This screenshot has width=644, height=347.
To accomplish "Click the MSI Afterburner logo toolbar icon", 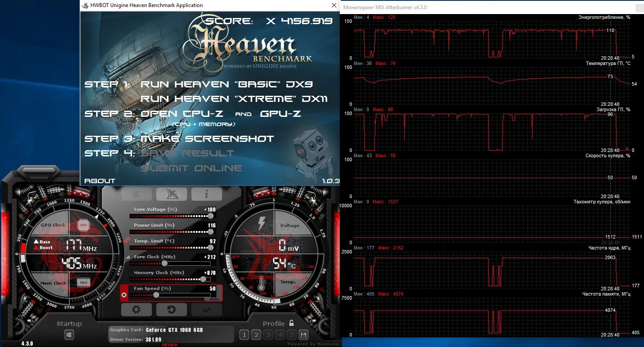I will (x=172, y=193).
